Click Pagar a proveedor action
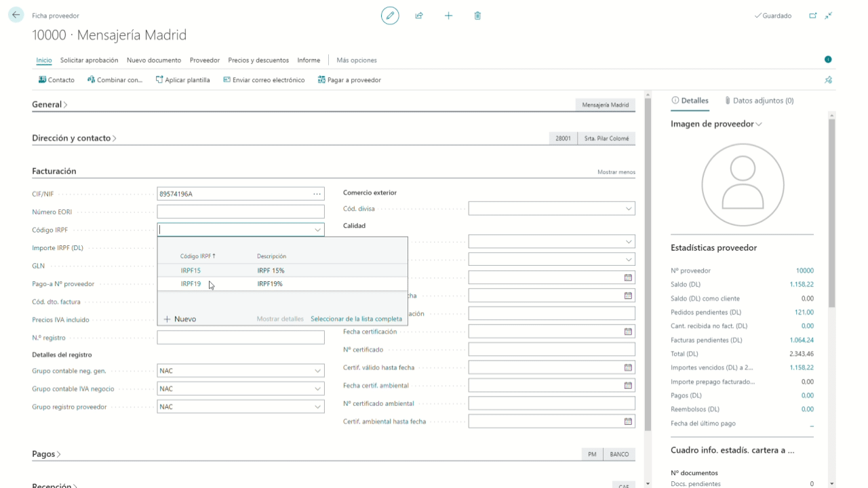The image size is (868, 488). click(349, 80)
